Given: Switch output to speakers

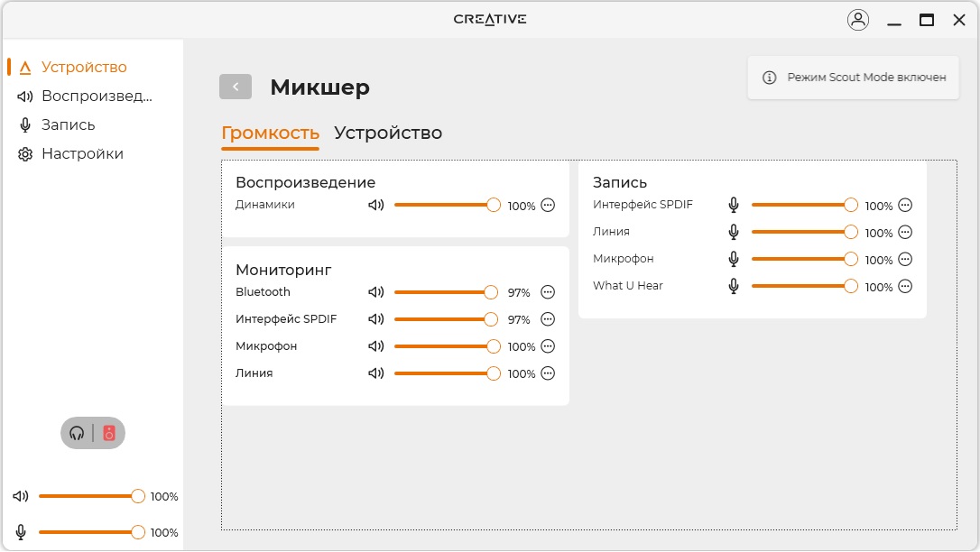Looking at the screenshot, I should pyautogui.click(x=109, y=434).
